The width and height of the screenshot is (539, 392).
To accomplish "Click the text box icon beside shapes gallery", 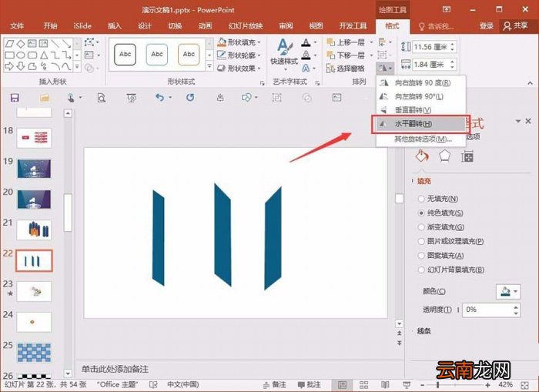I will 89,55.
